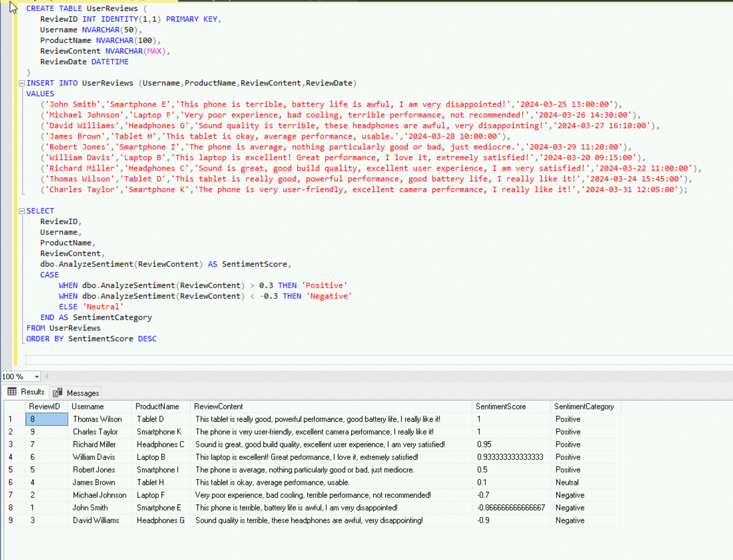Click the Neutral sentiment category cell
The image size is (733, 560).
[x=567, y=483]
